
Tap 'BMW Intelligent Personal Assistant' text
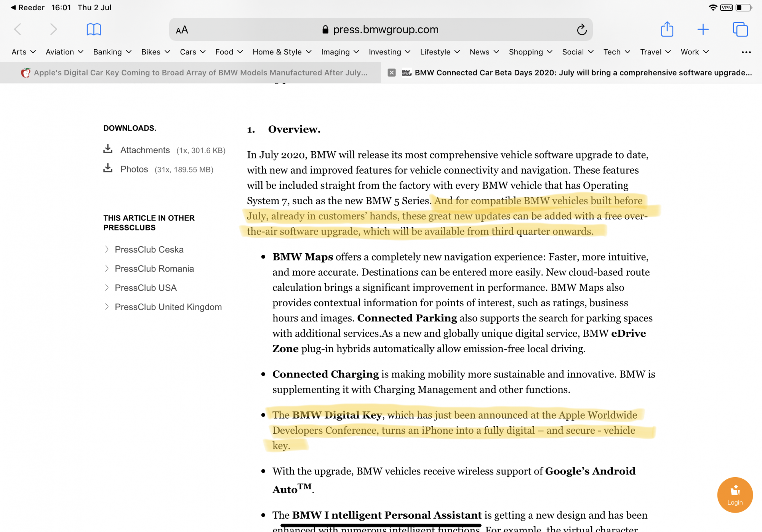point(387,515)
